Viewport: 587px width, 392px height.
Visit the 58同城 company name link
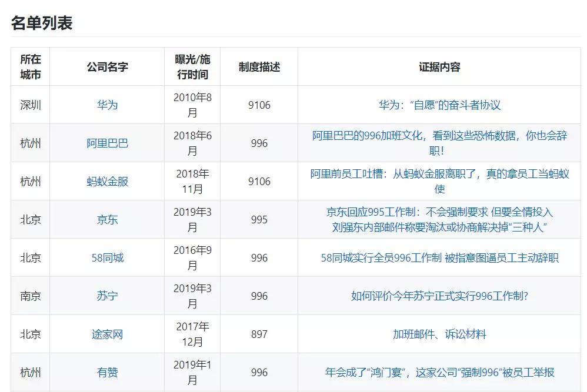coord(108,258)
